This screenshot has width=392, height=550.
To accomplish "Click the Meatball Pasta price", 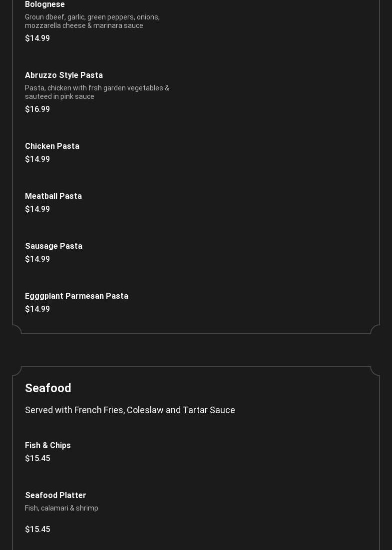I will click(37, 209).
